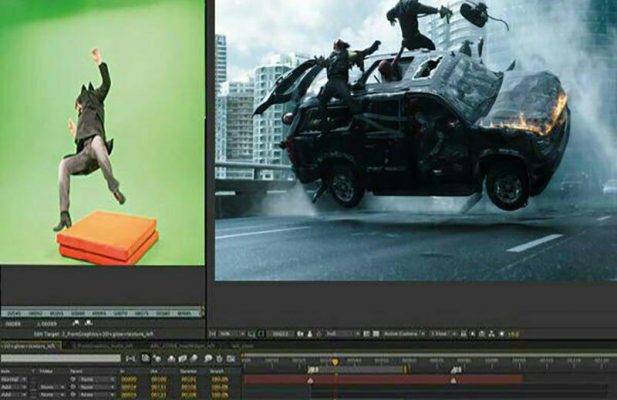Click the show channel icon in viewer bar
This screenshot has height=400, width=617.
pos(318,334)
